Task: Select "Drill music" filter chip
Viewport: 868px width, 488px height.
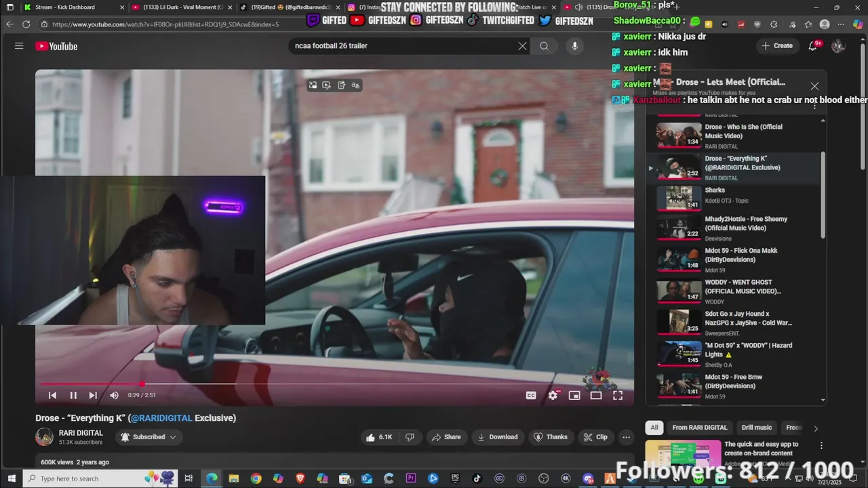Action: [757, 428]
